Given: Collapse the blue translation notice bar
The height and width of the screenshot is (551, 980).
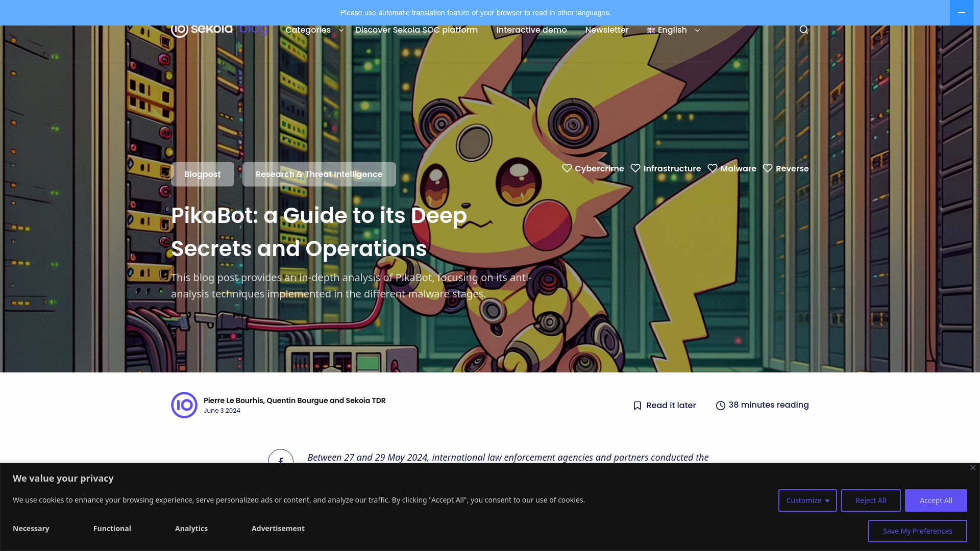Looking at the screenshot, I should click(962, 13).
